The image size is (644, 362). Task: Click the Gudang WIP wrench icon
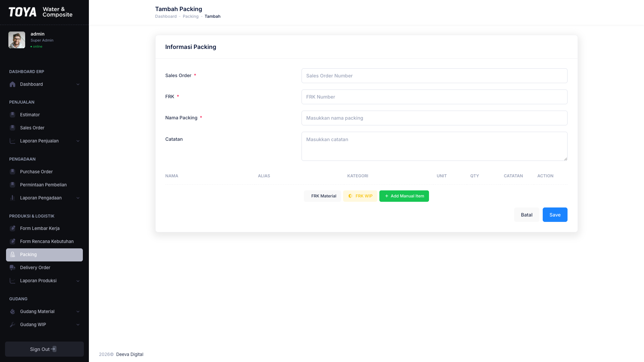(x=12, y=325)
